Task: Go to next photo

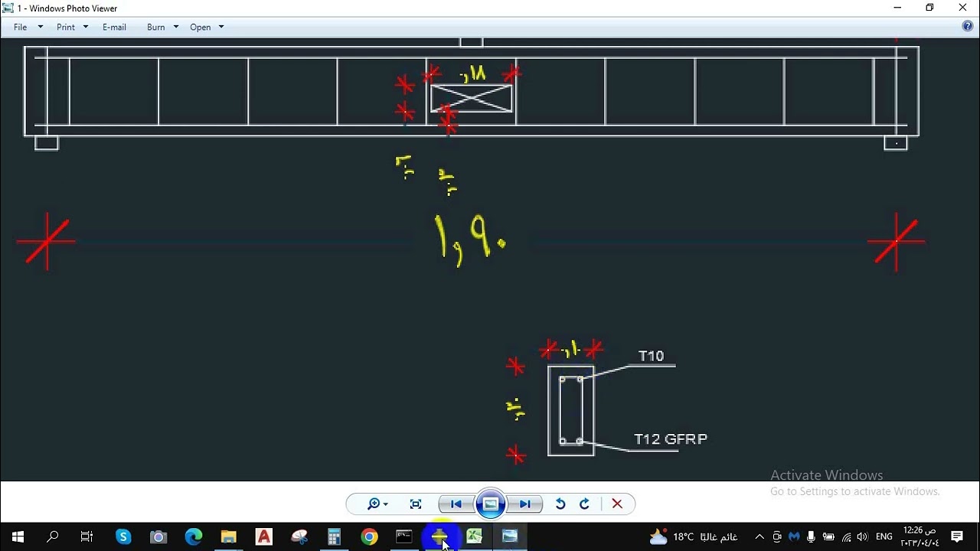Action: click(525, 504)
